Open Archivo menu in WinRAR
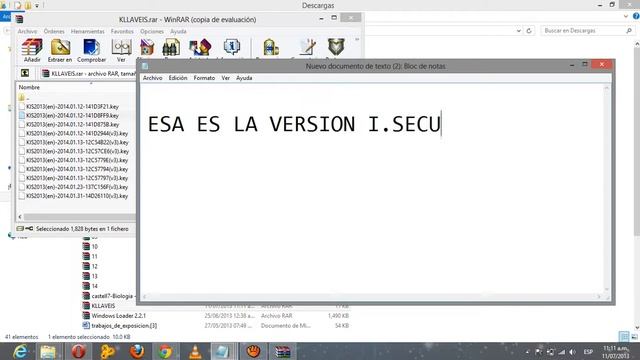The width and height of the screenshot is (640, 360). pos(27,31)
